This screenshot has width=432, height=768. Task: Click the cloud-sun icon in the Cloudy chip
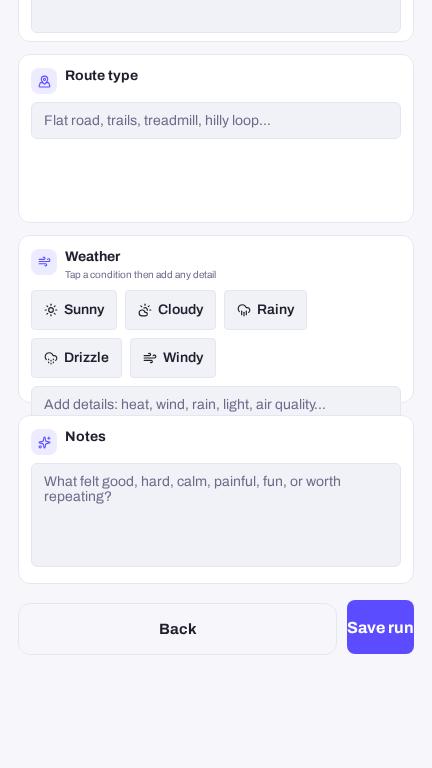(x=144, y=310)
